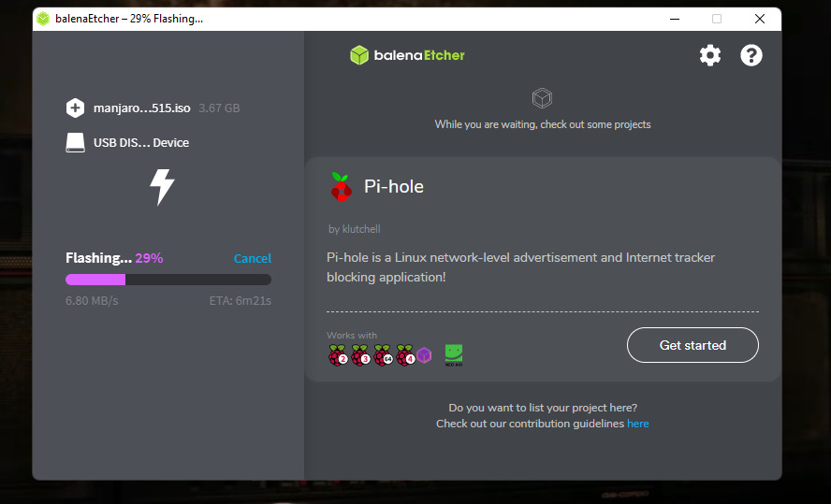Click the Pi-hole description paragraph
Viewport: 831px width, 504px height.
click(520, 266)
